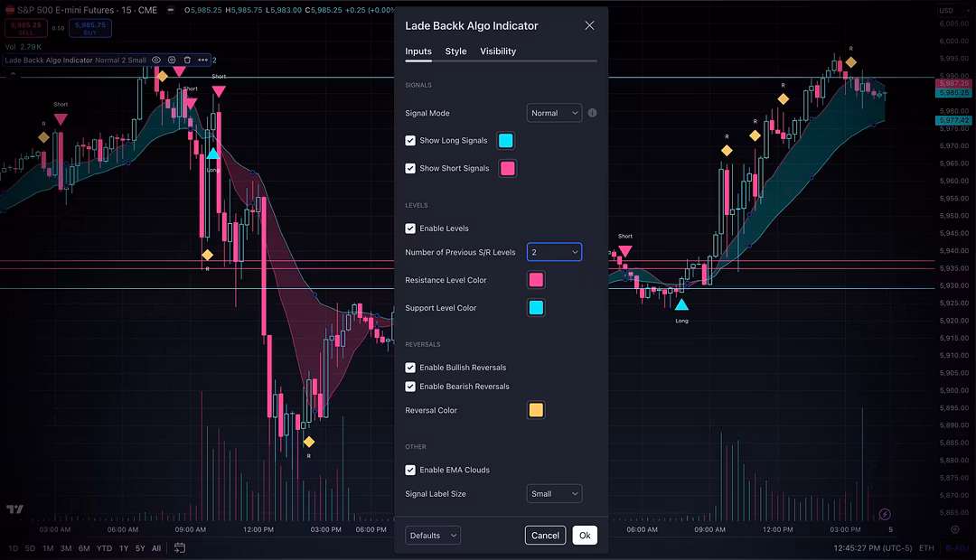Uncheck Show Long Signals checkbox

coord(410,141)
